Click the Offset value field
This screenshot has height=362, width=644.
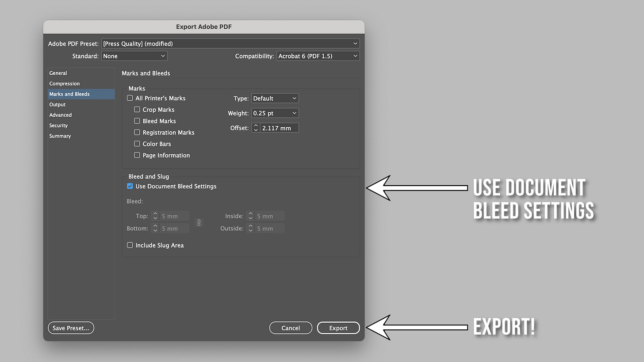tap(280, 128)
